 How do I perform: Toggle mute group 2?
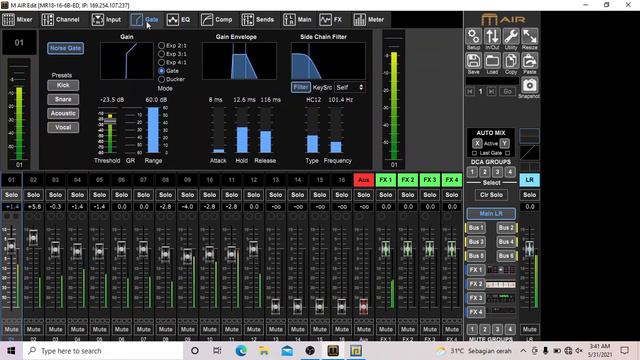click(485, 329)
